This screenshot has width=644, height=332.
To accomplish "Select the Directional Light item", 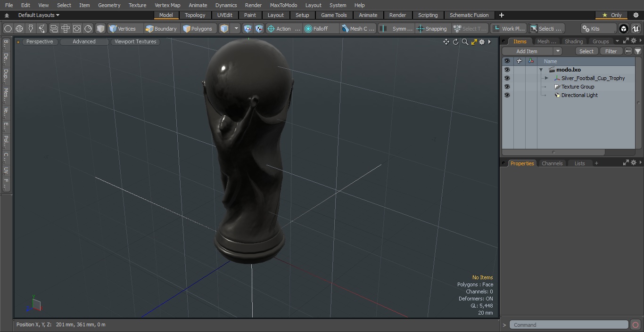I will pos(579,95).
